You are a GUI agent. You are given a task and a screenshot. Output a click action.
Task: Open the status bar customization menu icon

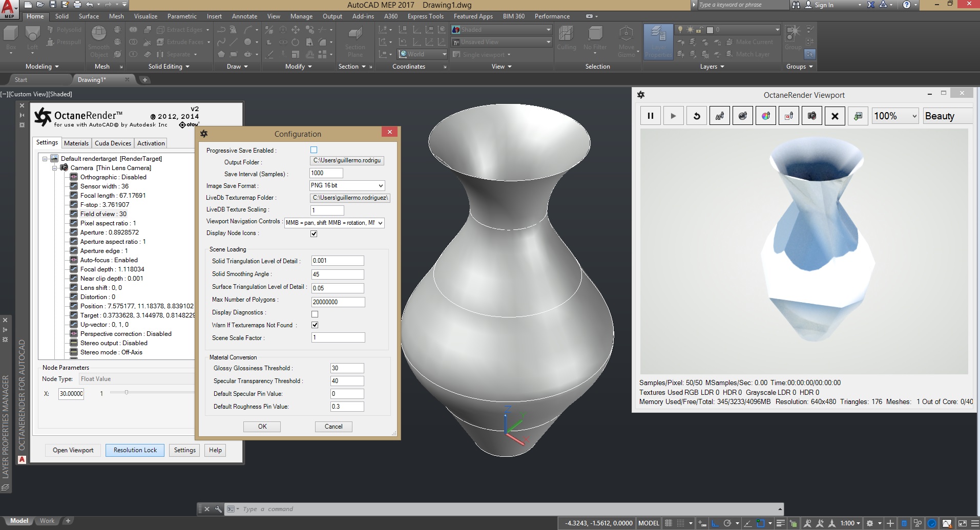tap(974, 523)
